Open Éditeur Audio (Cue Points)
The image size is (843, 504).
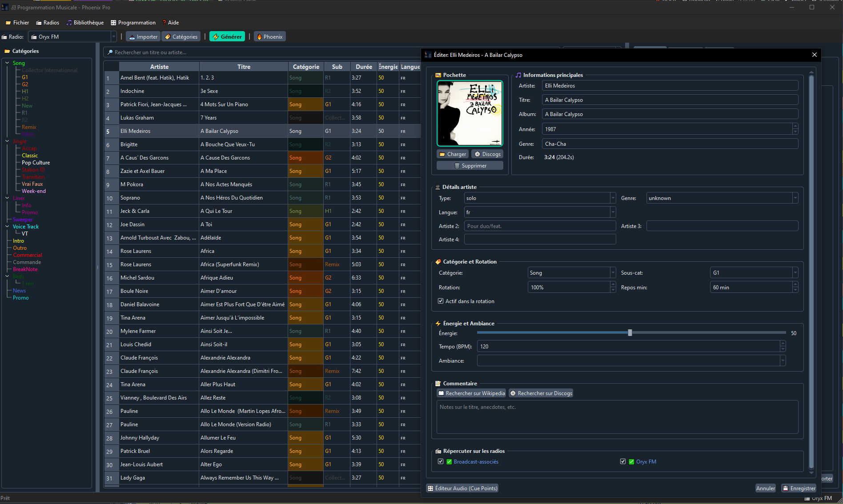462,488
